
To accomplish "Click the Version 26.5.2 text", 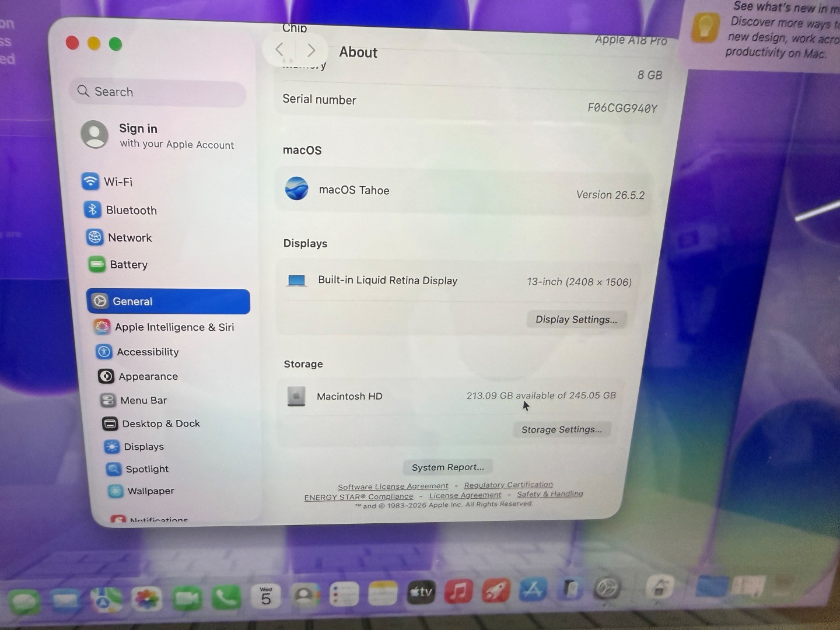I will (x=610, y=195).
